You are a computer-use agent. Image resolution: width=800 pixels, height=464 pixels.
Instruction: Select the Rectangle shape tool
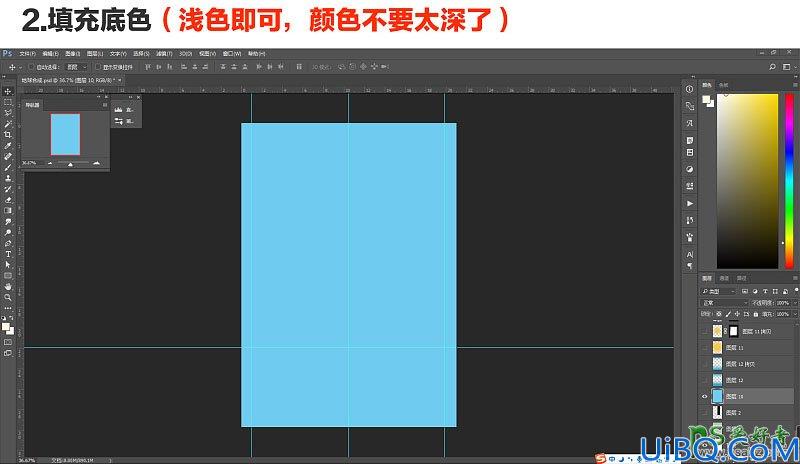(x=8, y=276)
